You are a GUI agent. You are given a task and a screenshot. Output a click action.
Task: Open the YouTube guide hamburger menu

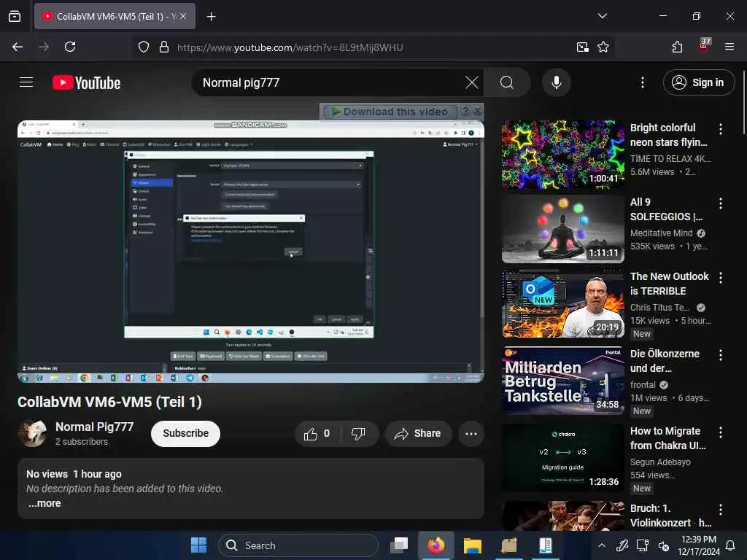pos(26,82)
